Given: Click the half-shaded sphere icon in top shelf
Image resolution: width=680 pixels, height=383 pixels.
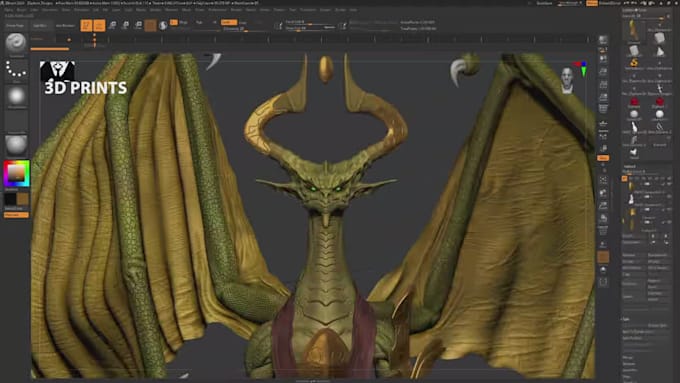Looking at the screenshot, I should (x=163, y=26).
